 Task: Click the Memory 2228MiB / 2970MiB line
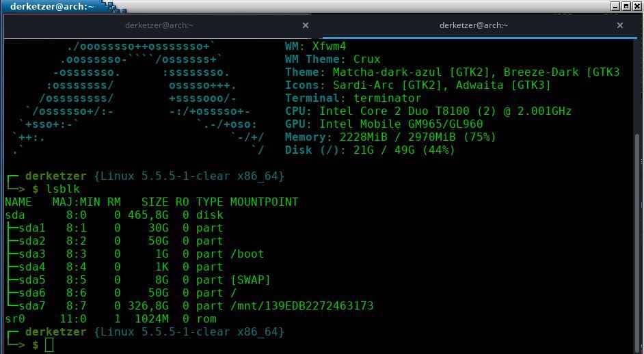click(390, 137)
